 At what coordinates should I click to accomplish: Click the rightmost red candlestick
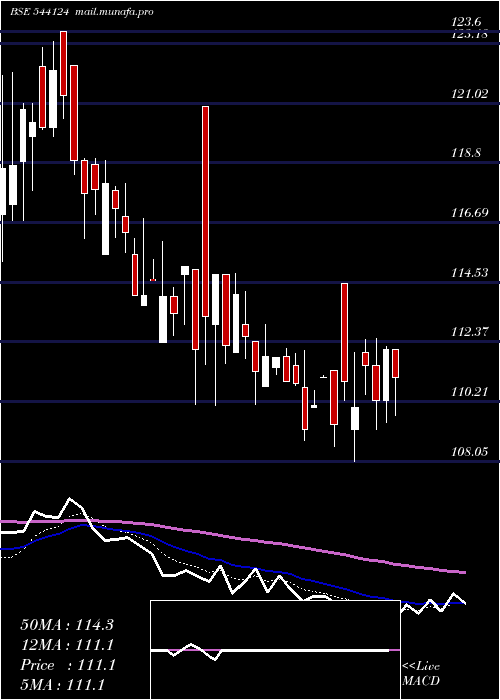tap(395, 363)
